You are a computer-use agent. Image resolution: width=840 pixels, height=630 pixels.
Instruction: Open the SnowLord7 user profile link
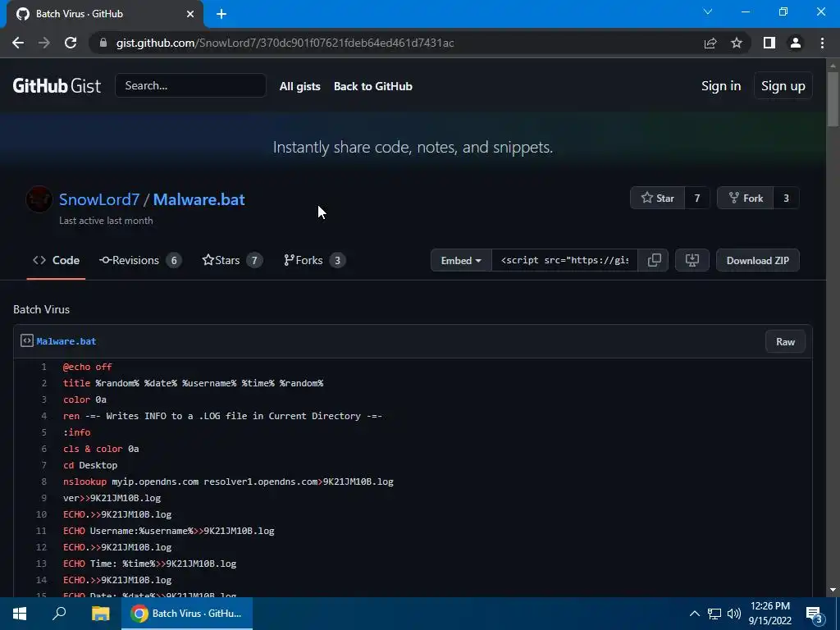pyautogui.click(x=99, y=199)
